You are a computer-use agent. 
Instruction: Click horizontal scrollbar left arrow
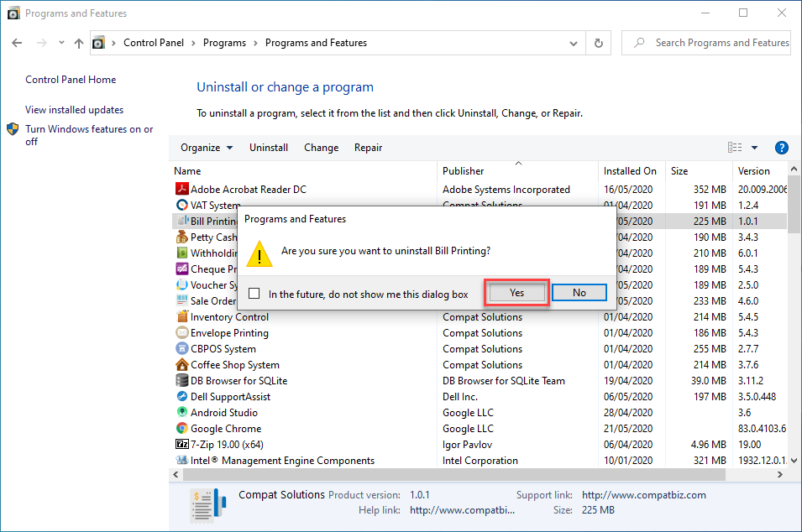176,475
